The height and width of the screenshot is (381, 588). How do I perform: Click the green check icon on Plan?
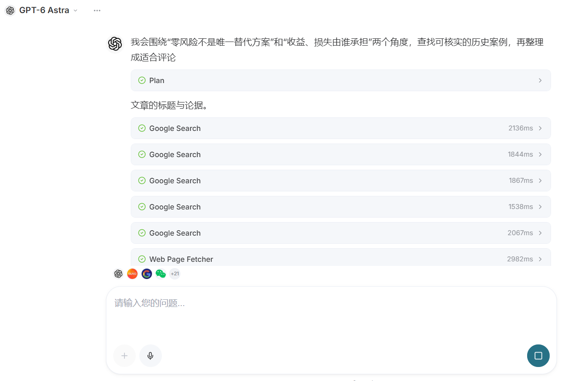coord(142,80)
